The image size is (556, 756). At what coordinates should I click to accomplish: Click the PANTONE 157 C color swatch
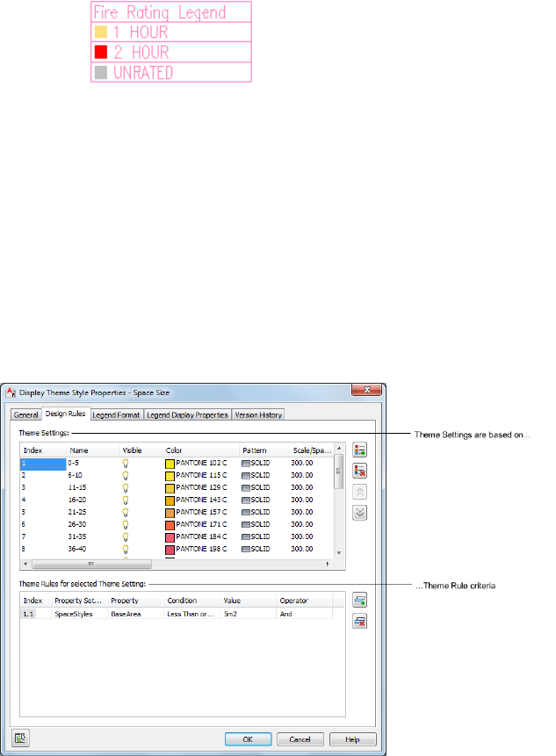[x=170, y=513]
